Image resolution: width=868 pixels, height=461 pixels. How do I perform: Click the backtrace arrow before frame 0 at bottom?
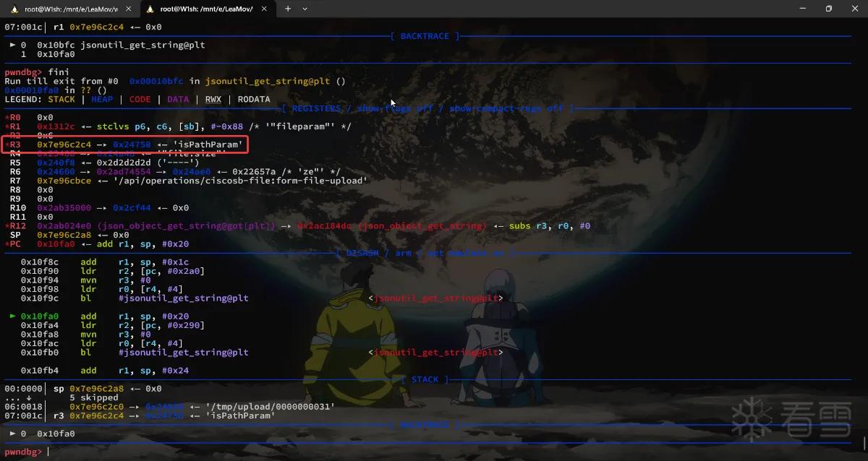[x=13, y=434]
